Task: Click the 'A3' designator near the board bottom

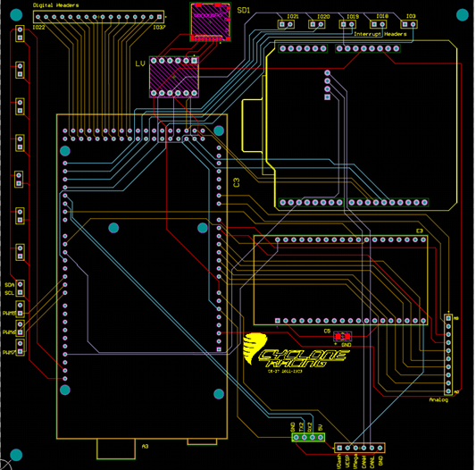Action: [x=145, y=446]
